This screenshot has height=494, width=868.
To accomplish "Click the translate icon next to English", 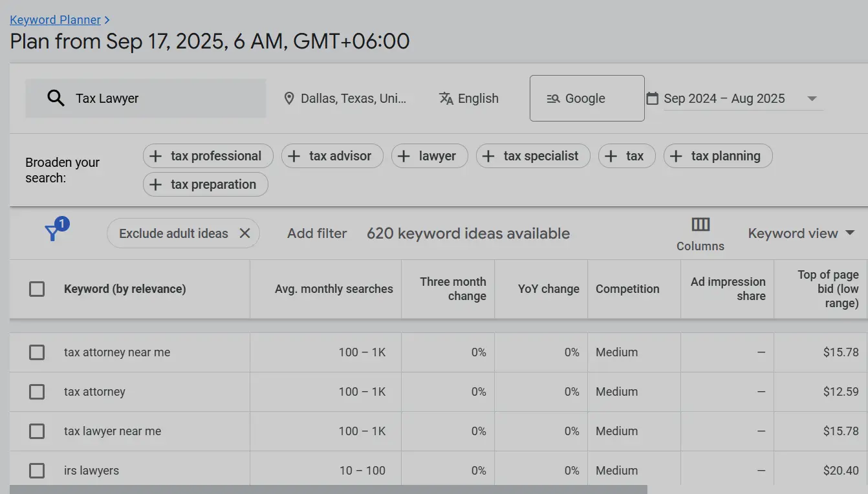I will pyautogui.click(x=446, y=98).
